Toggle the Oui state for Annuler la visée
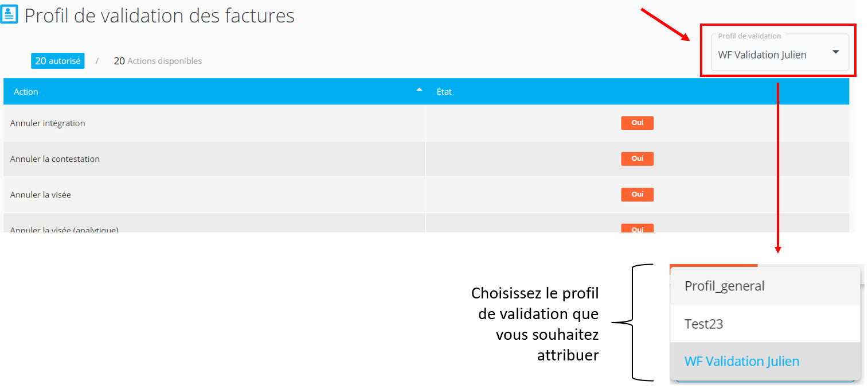The width and height of the screenshot is (868, 388). (638, 195)
